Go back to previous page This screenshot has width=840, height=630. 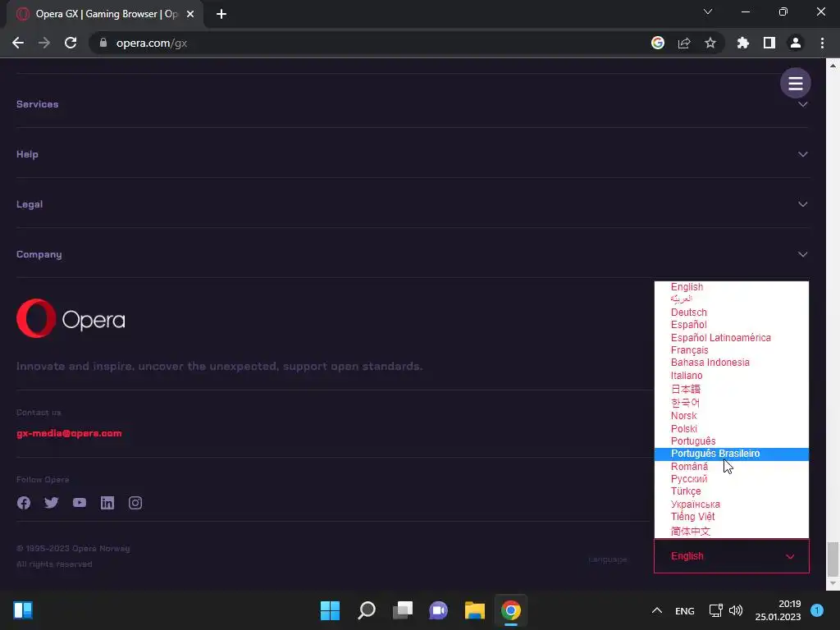[x=18, y=43]
